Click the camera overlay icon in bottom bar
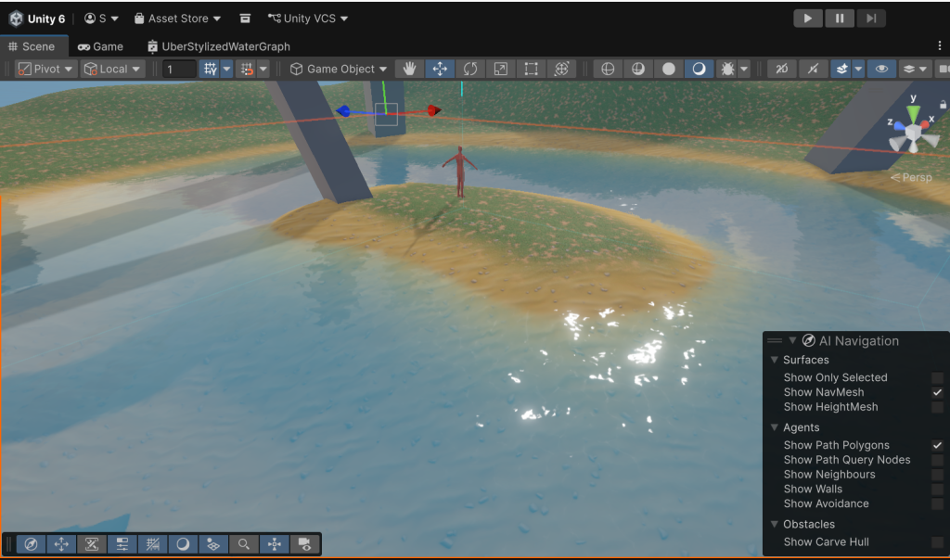The image size is (950, 560). coord(304,544)
